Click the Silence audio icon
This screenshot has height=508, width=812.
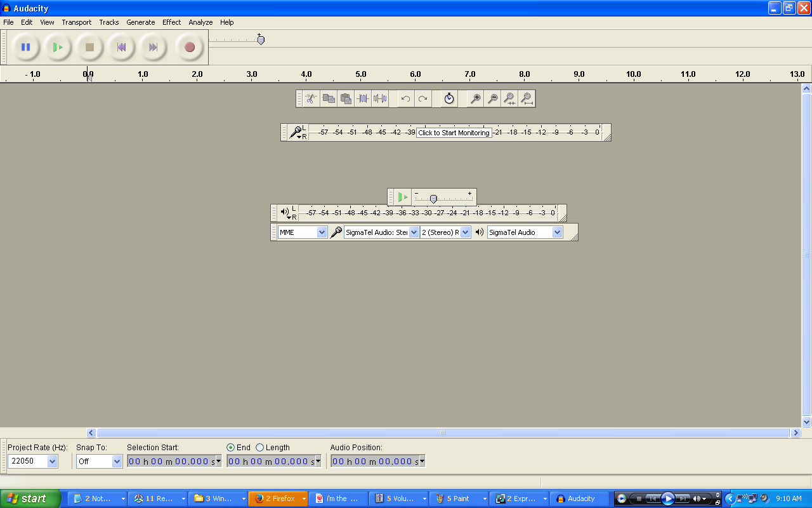click(x=380, y=98)
